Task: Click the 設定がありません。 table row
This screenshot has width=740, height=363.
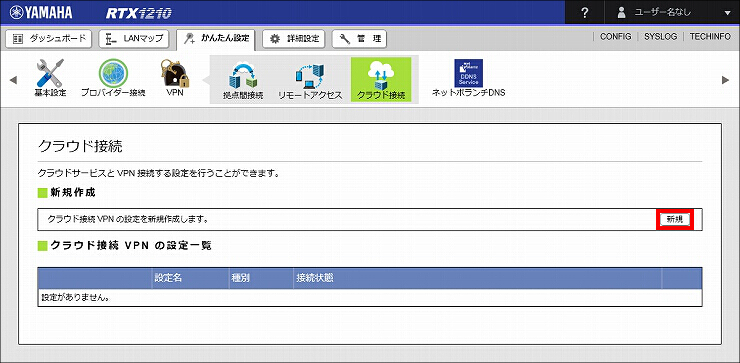Action: click(x=370, y=298)
